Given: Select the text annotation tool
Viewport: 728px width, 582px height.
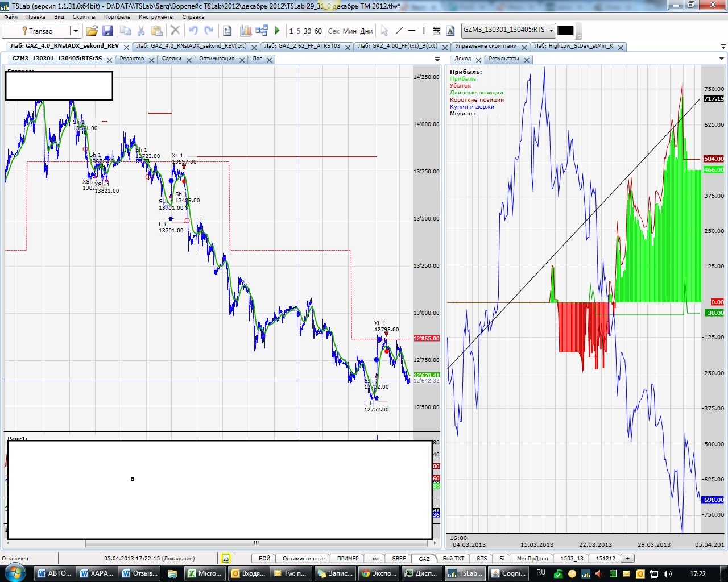Looking at the screenshot, I should click(x=450, y=31).
